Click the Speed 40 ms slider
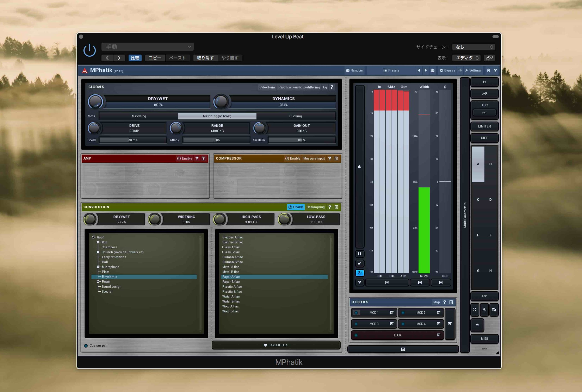The image size is (582, 392). click(x=133, y=140)
